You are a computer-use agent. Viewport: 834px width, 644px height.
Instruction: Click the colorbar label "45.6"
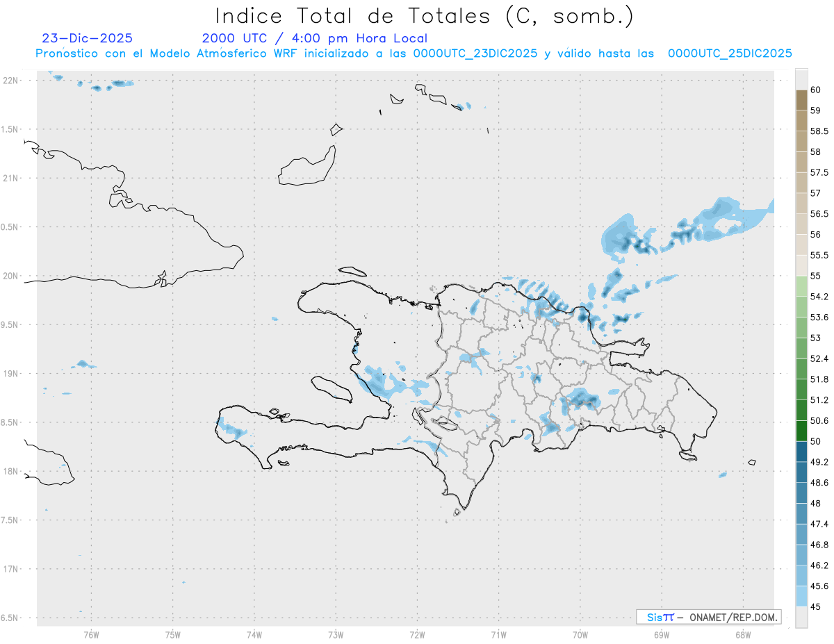[819, 586]
